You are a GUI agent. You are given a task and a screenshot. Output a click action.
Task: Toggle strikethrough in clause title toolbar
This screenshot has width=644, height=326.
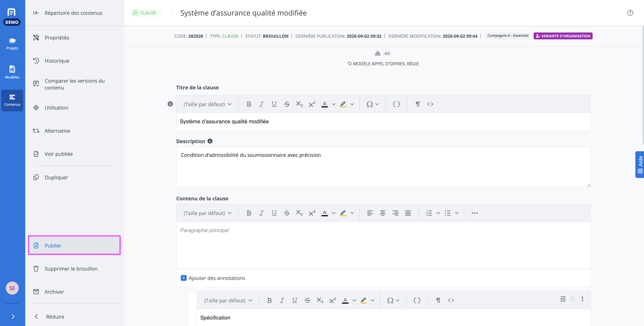coord(287,104)
